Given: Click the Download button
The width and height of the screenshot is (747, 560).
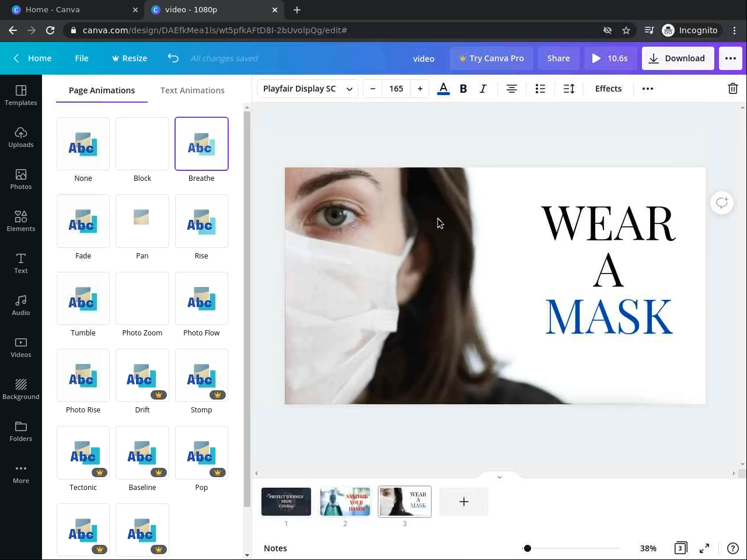Looking at the screenshot, I should [678, 58].
